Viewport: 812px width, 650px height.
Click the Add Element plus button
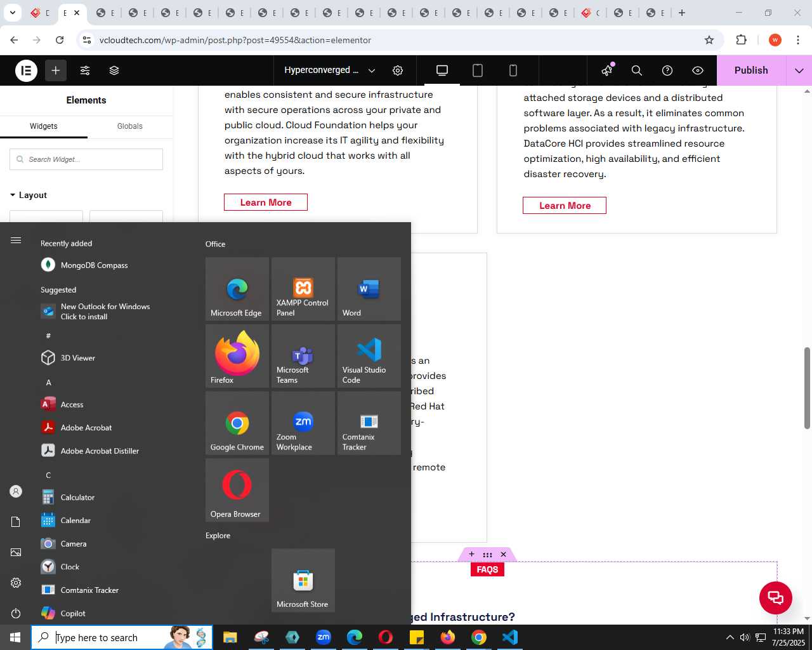click(56, 70)
